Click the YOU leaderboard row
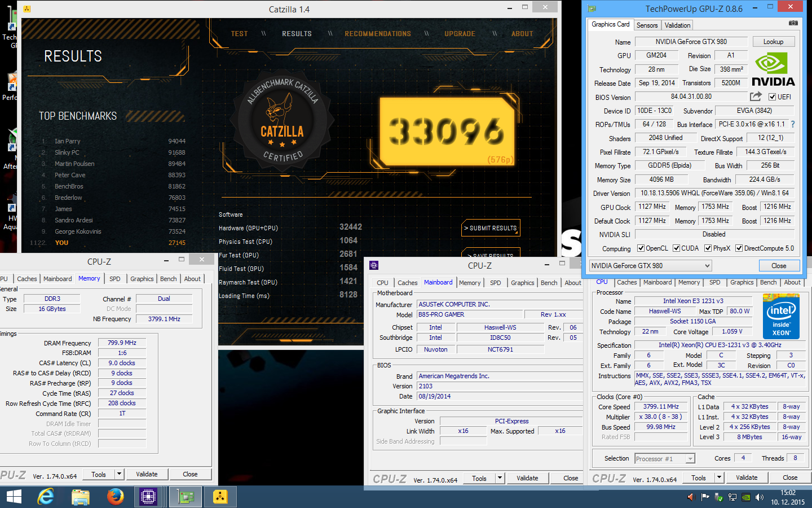The image size is (812, 508). (x=107, y=243)
